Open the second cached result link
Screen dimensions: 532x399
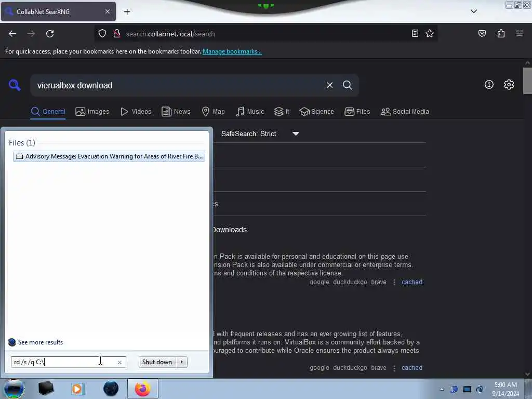pos(412,368)
